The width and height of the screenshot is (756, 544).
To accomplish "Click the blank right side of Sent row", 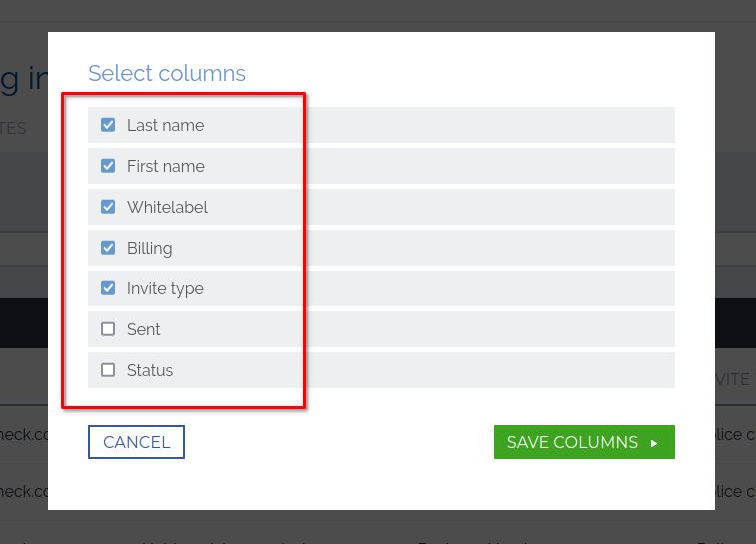I will pyautogui.click(x=499, y=329).
